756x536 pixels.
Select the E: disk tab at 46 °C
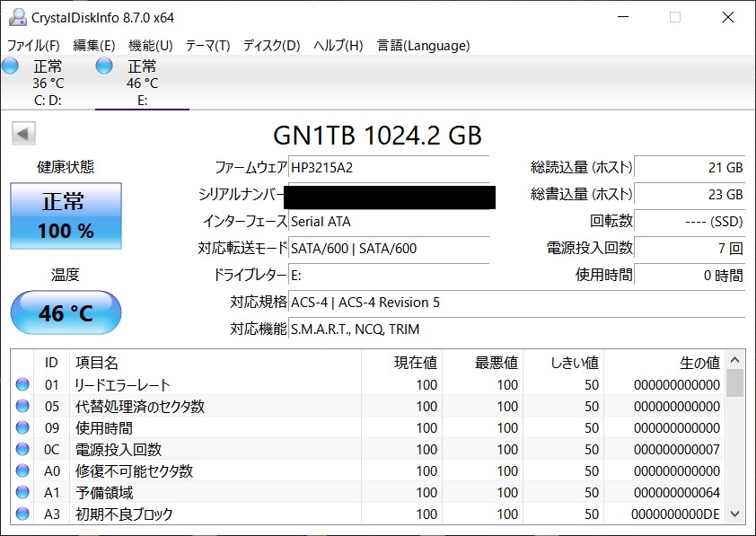tap(142, 83)
